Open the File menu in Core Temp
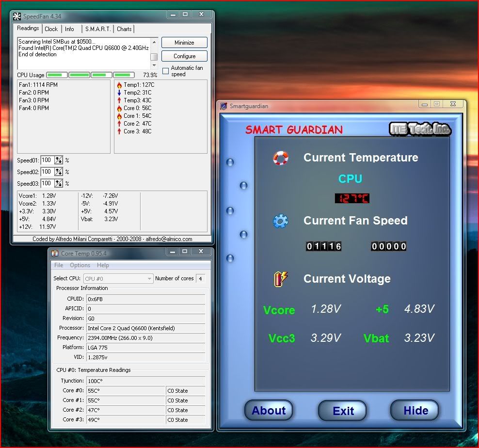The image size is (479, 448). pyautogui.click(x=59, y=265)
